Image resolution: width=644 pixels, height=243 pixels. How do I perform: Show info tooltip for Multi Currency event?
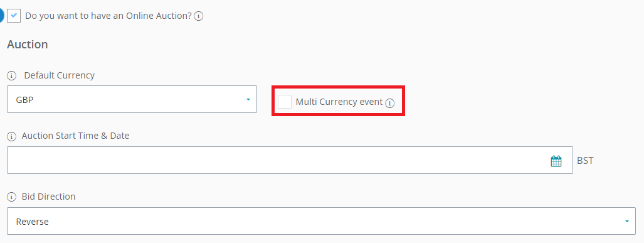[x=390, y=103]
